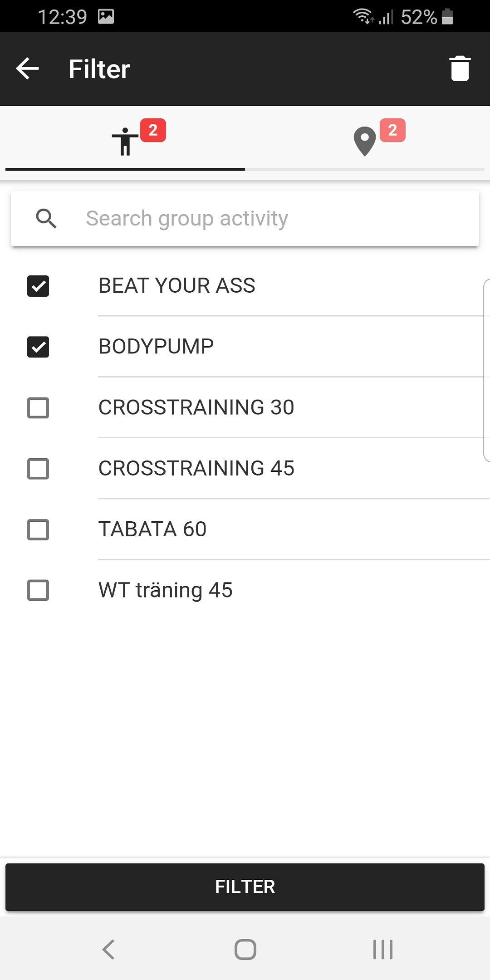Switch to the group activity person tab
The image size is (490, 980).
click(x=125, y=141)
